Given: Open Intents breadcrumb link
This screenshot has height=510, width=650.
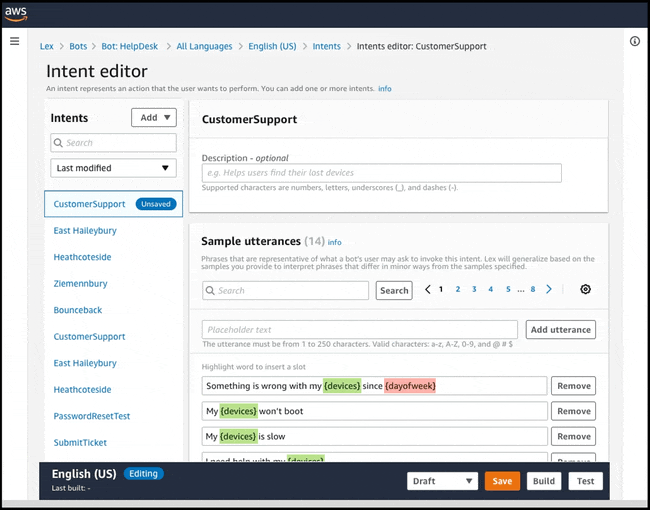Looking at the screenshot, I should (327, 46).
